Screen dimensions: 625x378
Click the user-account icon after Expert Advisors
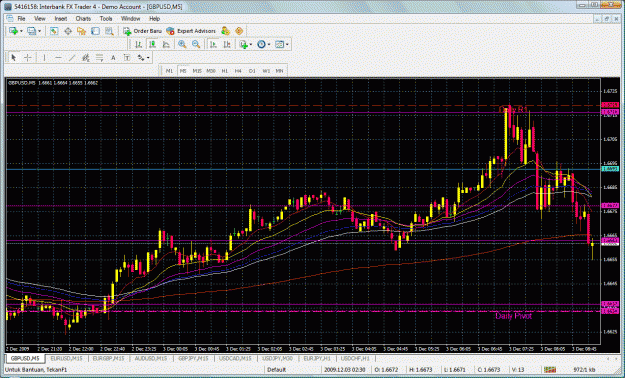pyautogui.click(x=225, y=31)
